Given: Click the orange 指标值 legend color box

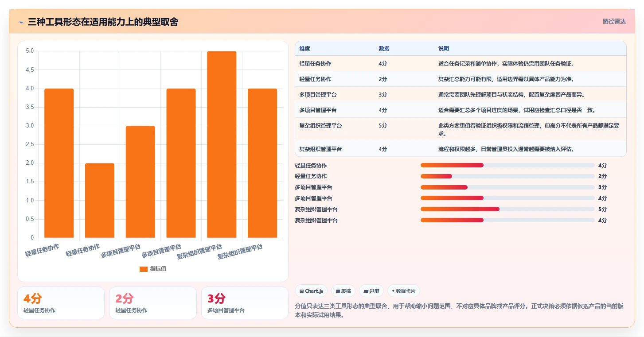Looking at the screenshot, I should pyautogui.click(x=143, y=269).
